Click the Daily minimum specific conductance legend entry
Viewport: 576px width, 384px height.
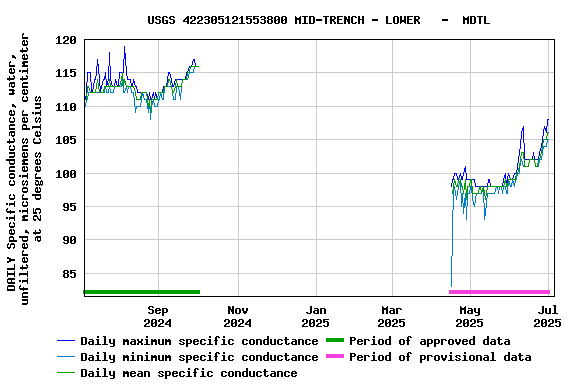188,357
